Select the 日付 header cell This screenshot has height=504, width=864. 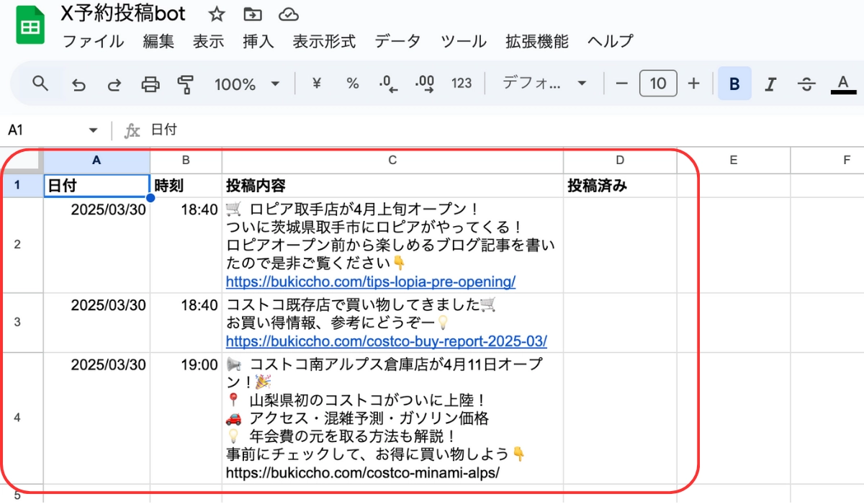click(x=96, y=185)
